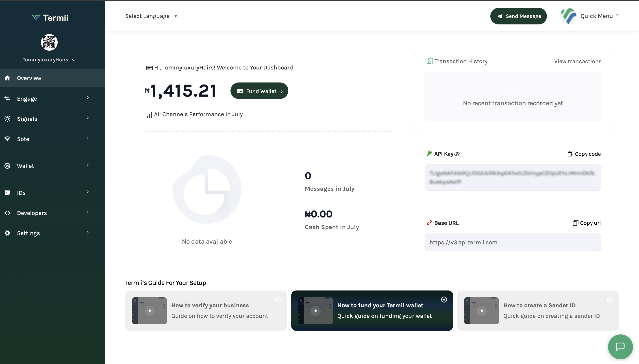639x364 pixels.
Task: Click the Overview home icon
Action: [7, 78]
